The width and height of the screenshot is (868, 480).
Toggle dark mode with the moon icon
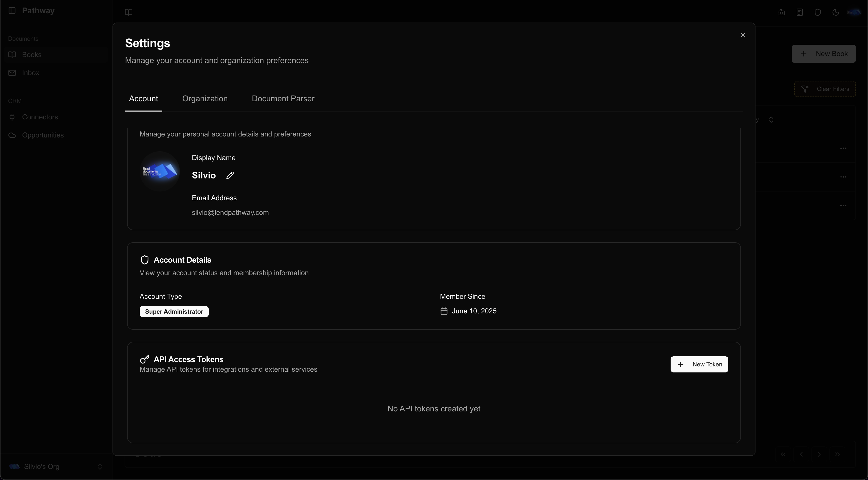(x=836, y=13)
